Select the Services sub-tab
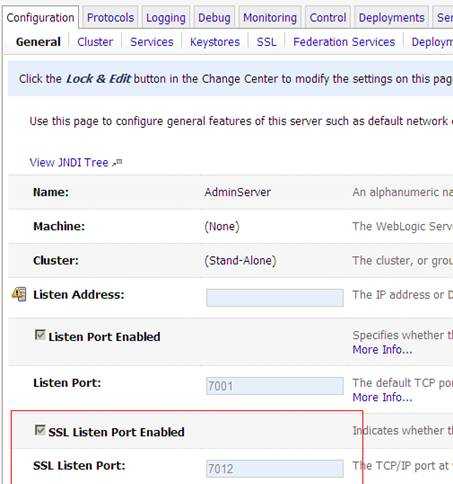Screen dimensions: 453x484 152,42
